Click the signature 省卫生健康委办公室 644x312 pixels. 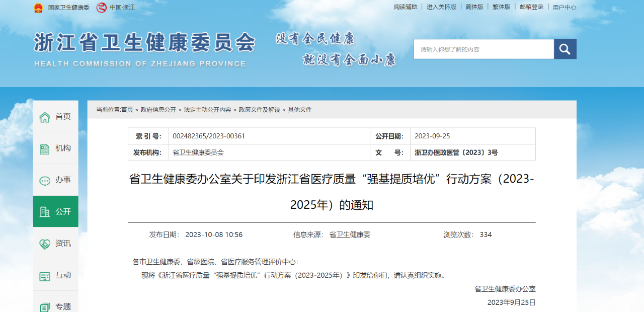pos(505,289)
